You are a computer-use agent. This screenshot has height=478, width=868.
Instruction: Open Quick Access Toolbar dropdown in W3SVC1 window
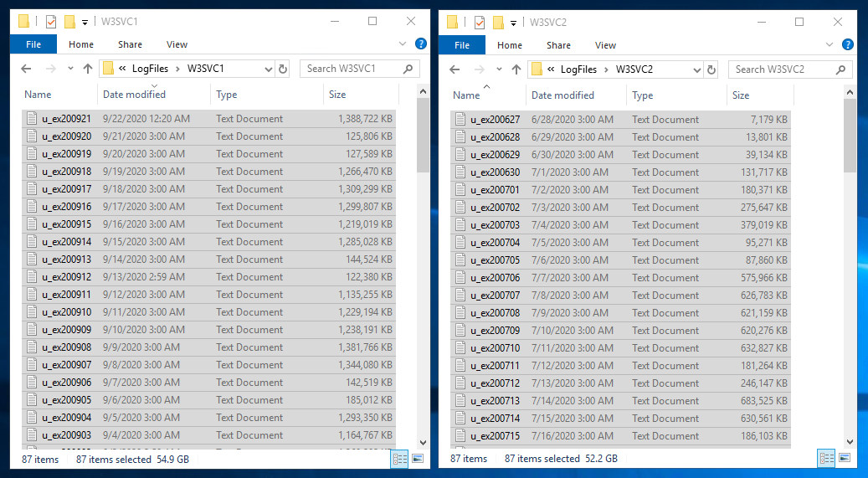(x=85, y=22)
